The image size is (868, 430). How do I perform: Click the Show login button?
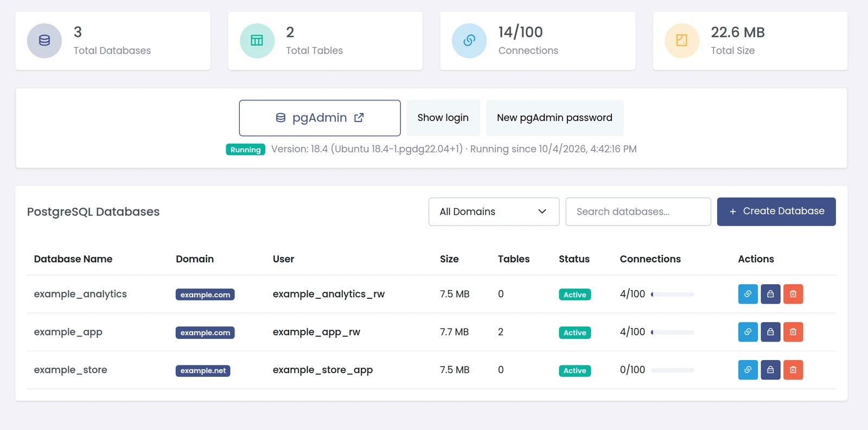(x=443, y=118)
